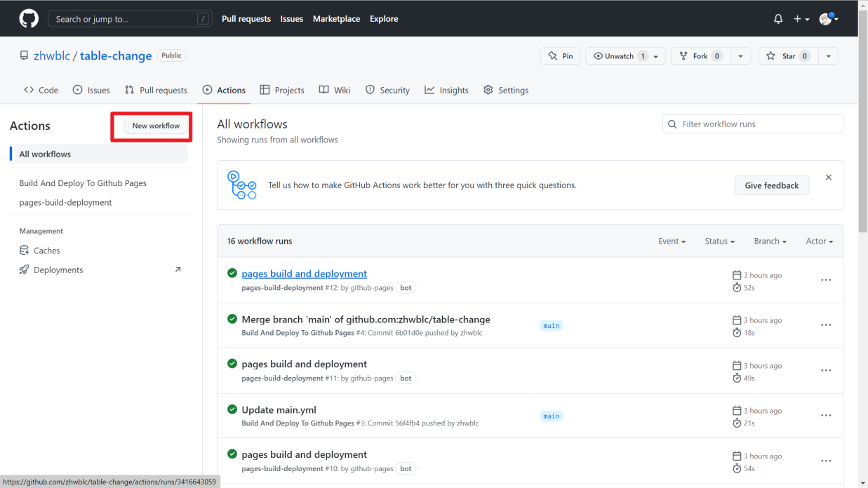
Task: Switch to the Projects tab
Action: click(281, 90)
